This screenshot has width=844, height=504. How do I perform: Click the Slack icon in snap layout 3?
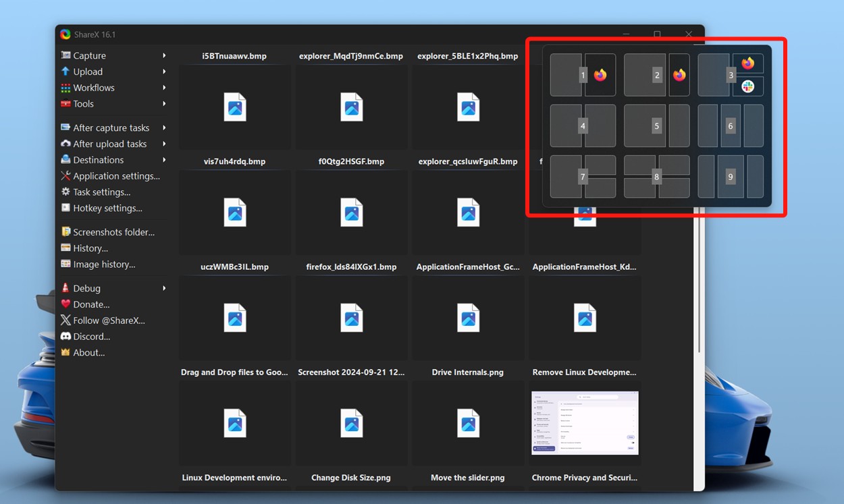coord(748,86)
